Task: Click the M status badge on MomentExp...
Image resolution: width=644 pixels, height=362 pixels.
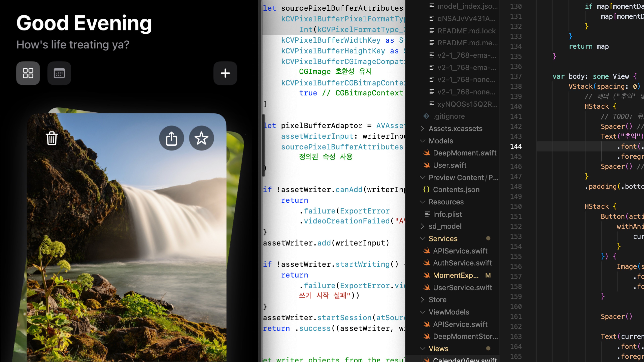Action: coord(488,275)
